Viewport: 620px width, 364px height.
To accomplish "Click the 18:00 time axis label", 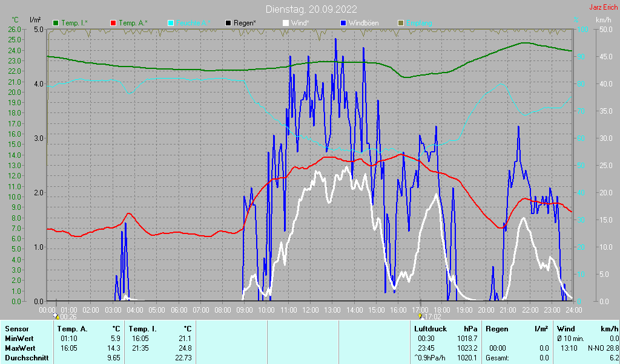I will click(x=442, y=310).
